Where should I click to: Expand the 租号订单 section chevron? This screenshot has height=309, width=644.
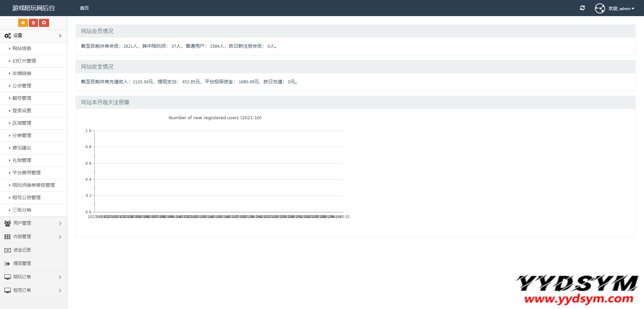pos(60,291)
